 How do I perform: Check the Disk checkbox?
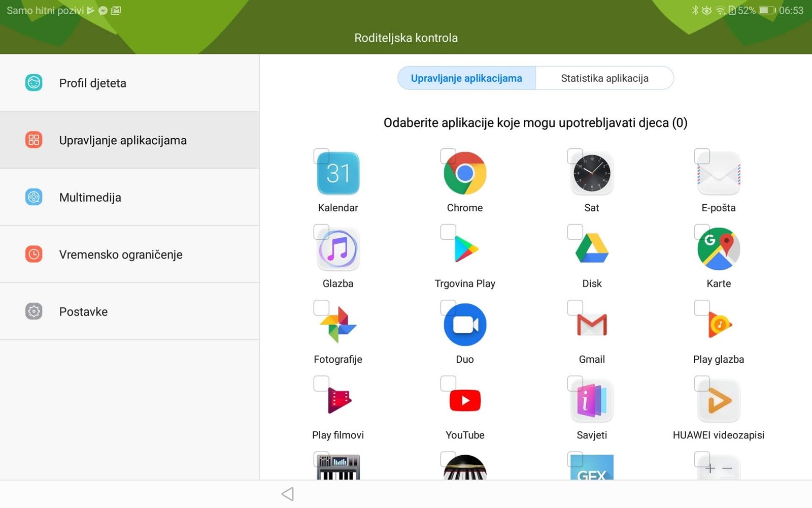click(575, 232)
